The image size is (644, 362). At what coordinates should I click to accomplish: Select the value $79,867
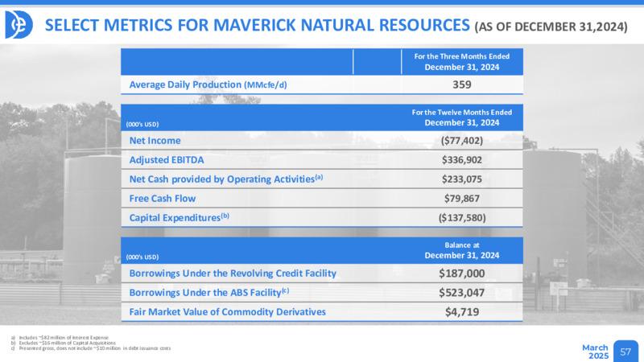[461, 198]
